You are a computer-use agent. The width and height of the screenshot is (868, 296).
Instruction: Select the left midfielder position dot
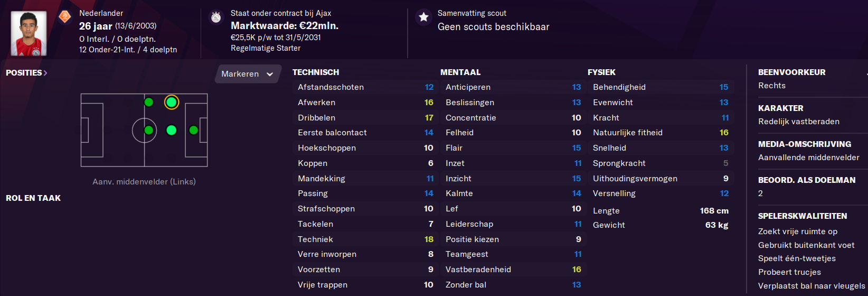pyautogui.click(x=149, y=102)
